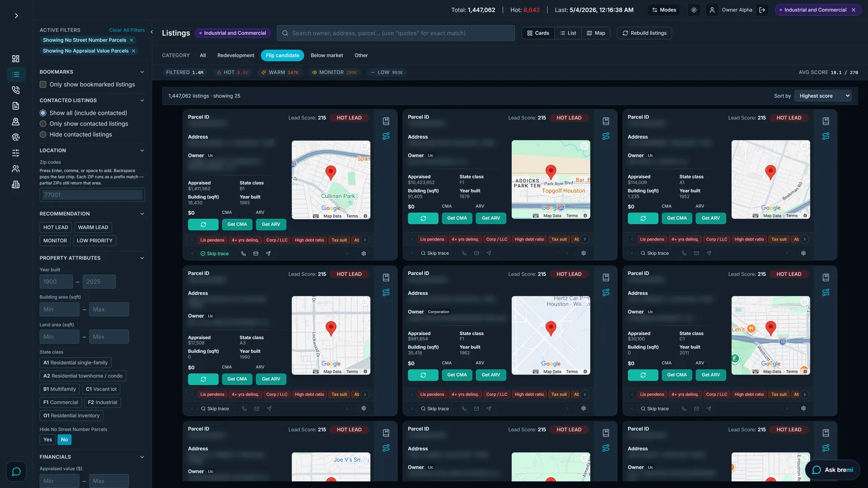The height and width of the screenshot is (488, 868).
Task: Open the sliders settings icon in left rail
Action: [16, 153]
